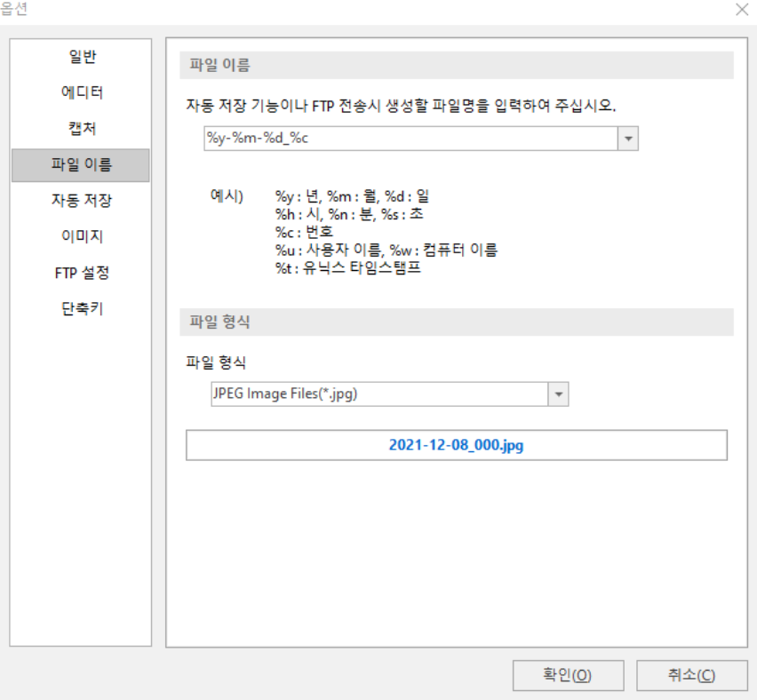Screen dimensions: 757x700
Task: Click the 예시) label
Action: [227, 196]
